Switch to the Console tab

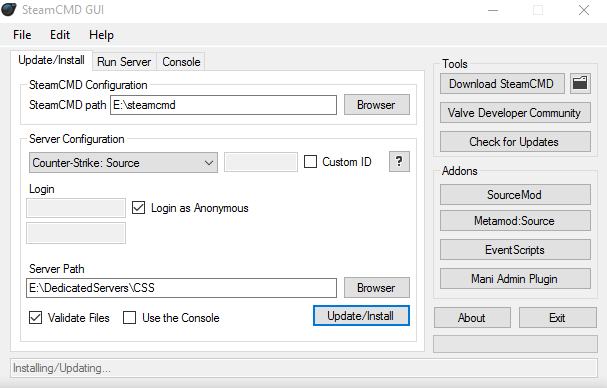181,62
